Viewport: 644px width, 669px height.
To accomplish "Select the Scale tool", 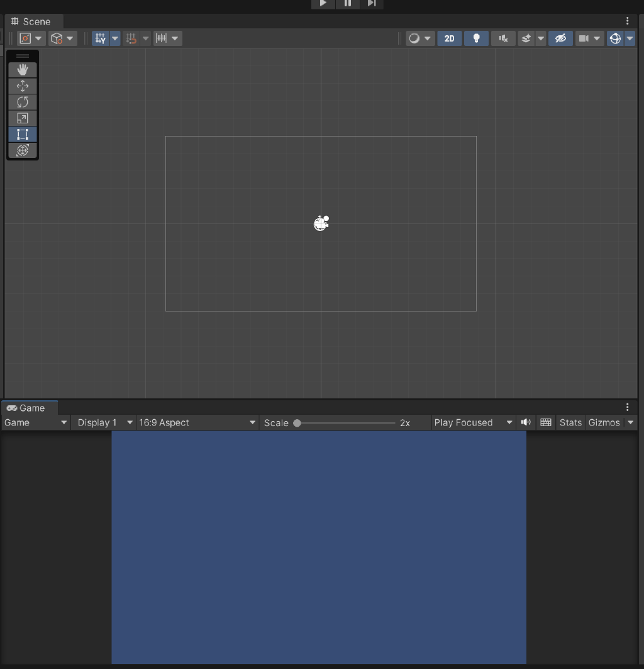I will point(23,118).
